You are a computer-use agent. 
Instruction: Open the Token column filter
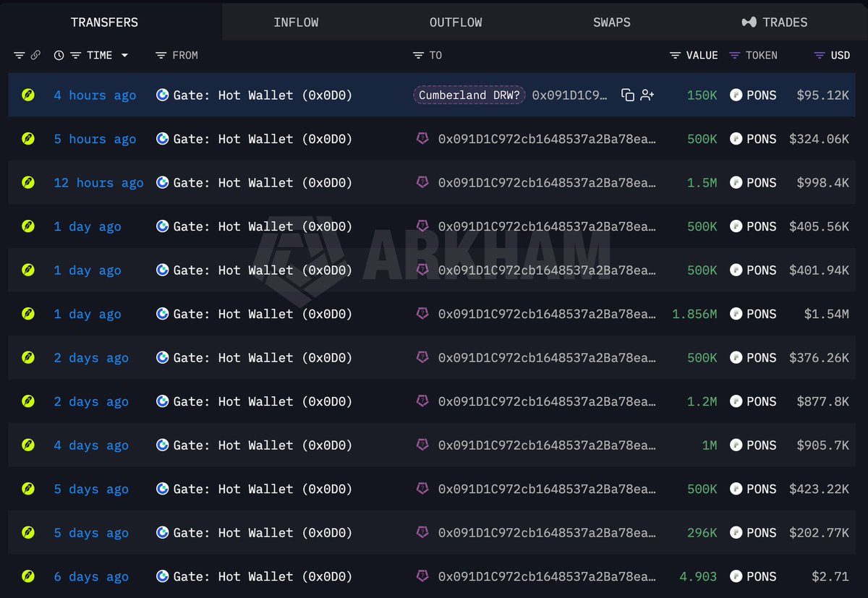[x=735, y=55]
